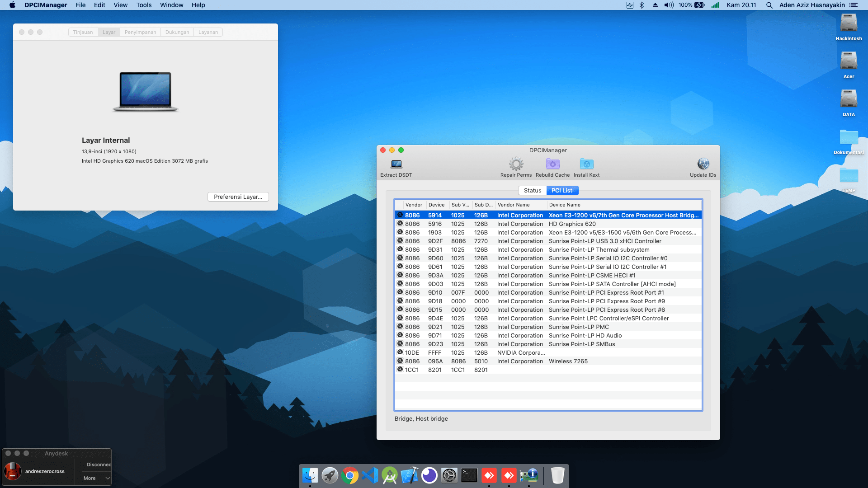Click the Bluetooth icon in the menu bar

(642, 5)
